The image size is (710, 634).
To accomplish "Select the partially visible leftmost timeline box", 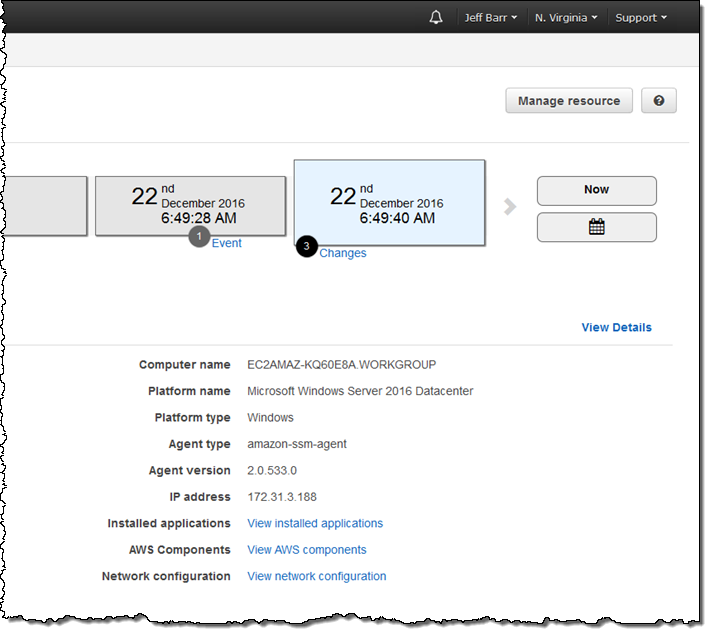I will coord(43,206).
